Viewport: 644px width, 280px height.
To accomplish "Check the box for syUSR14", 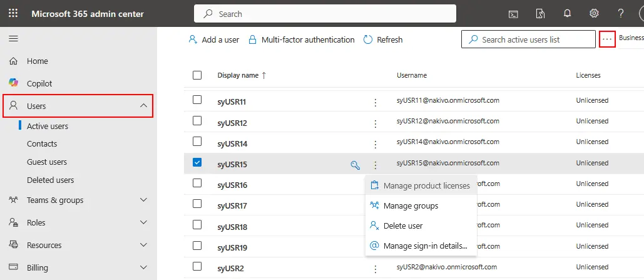I will tap(197, 142).
